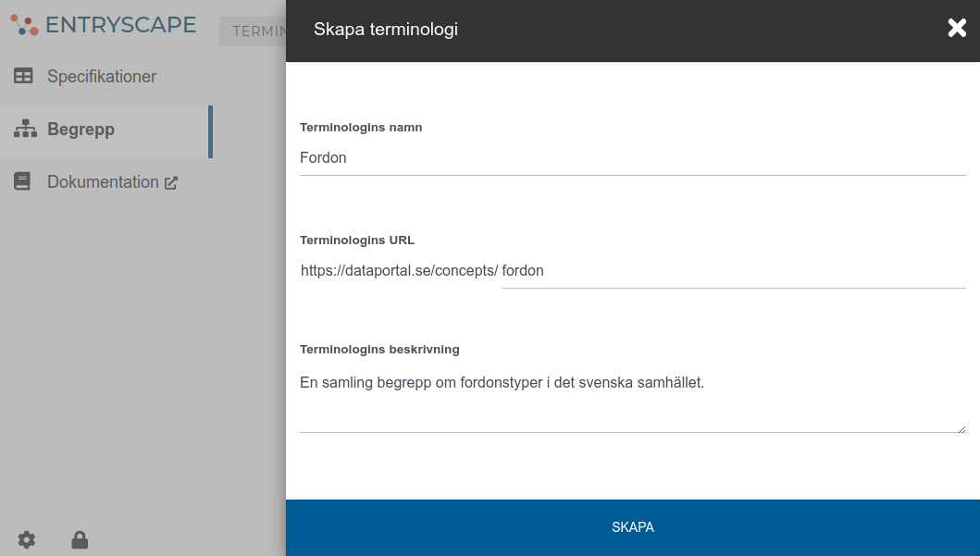980x556 pixels.
Task: Open the Dokumentation link
Action: click(x=102, y=181)
